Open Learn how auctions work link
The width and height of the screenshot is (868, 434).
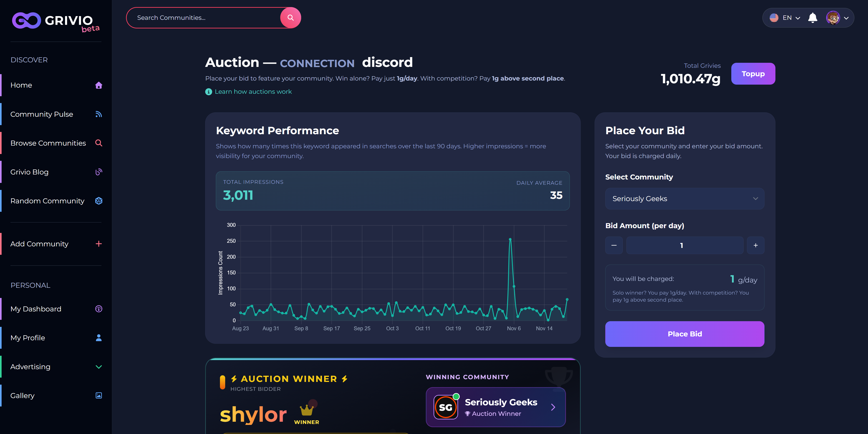tap(253, 92)
